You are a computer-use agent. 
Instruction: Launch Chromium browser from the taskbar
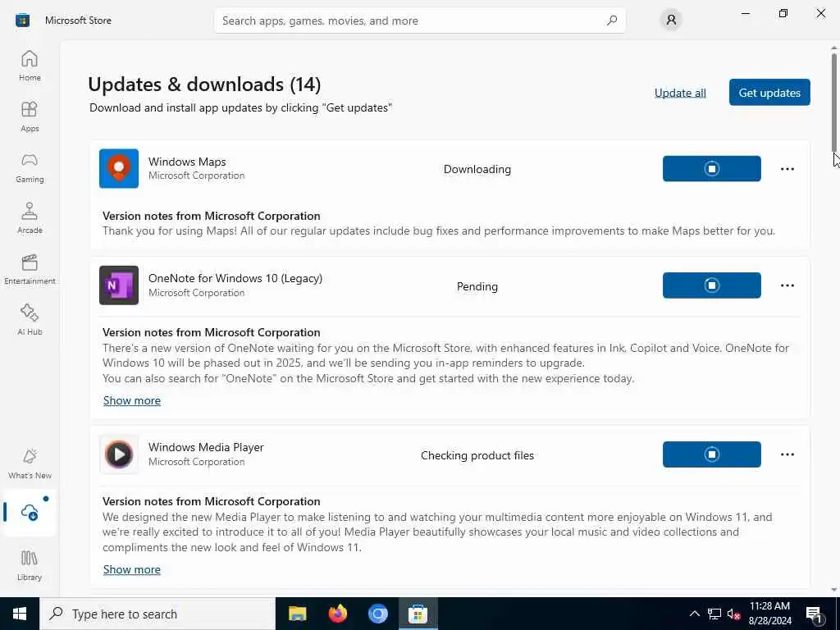(377, 614)
